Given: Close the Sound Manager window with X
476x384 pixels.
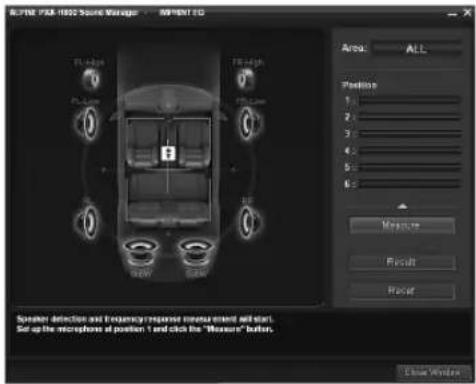Looking at the screenshot, I should pos(467,13).
